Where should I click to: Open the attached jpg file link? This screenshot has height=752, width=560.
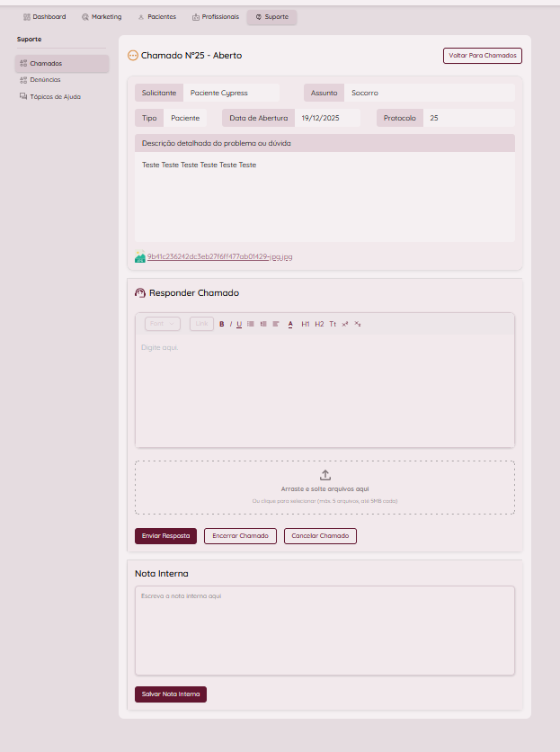(x=219, y=257)
